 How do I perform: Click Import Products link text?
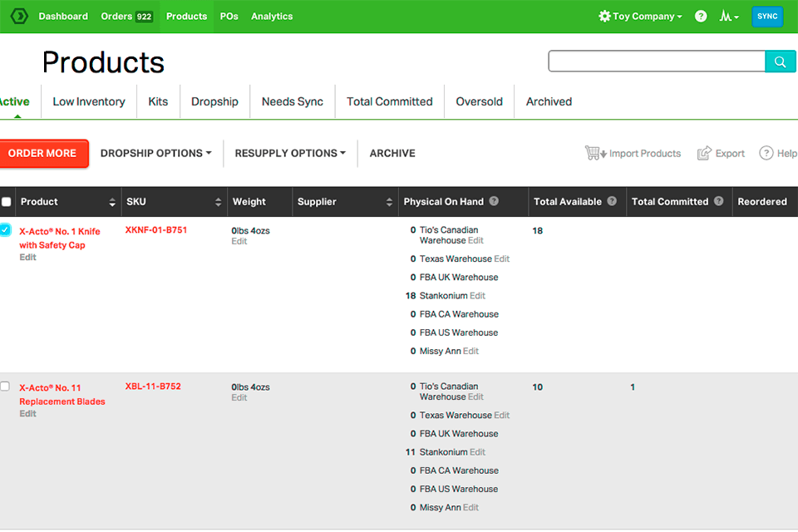pos(645,153)
